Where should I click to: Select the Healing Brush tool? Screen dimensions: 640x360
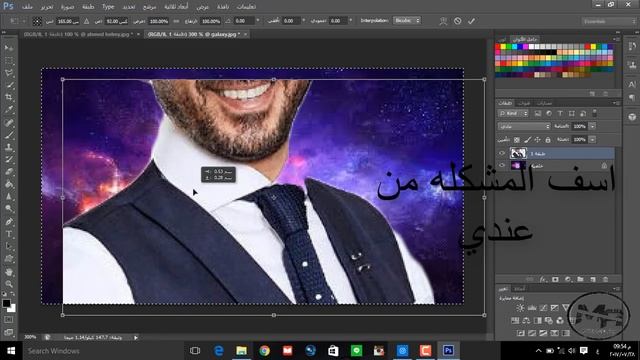[x=9, y=122]
